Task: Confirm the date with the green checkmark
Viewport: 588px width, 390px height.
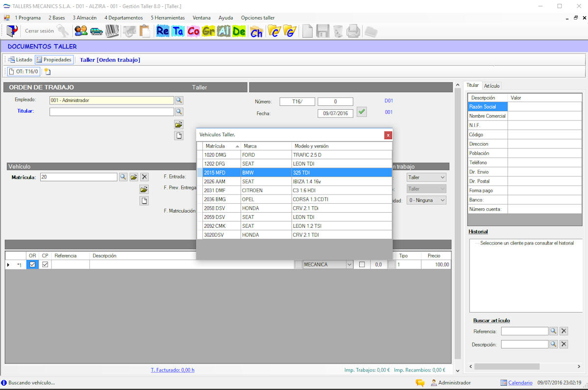Action: pyautogui.click(x=362, y=112)
